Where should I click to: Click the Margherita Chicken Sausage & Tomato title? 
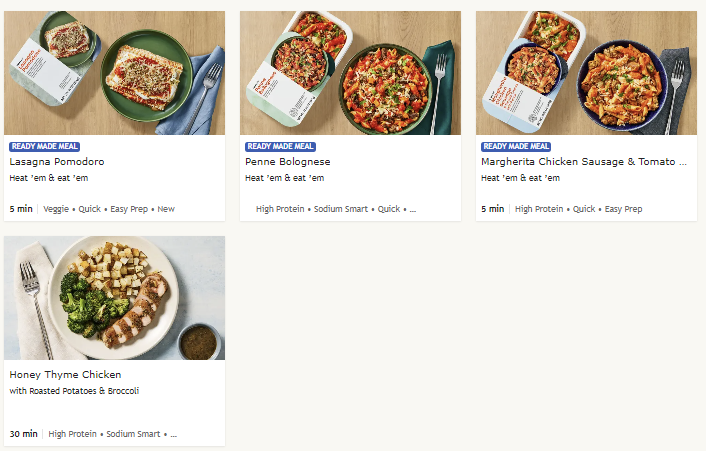tap(584, 161)
